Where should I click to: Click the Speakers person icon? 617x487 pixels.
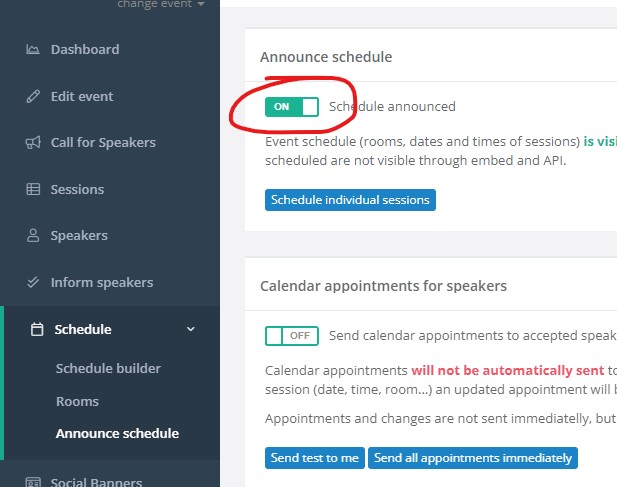[33, 236]
